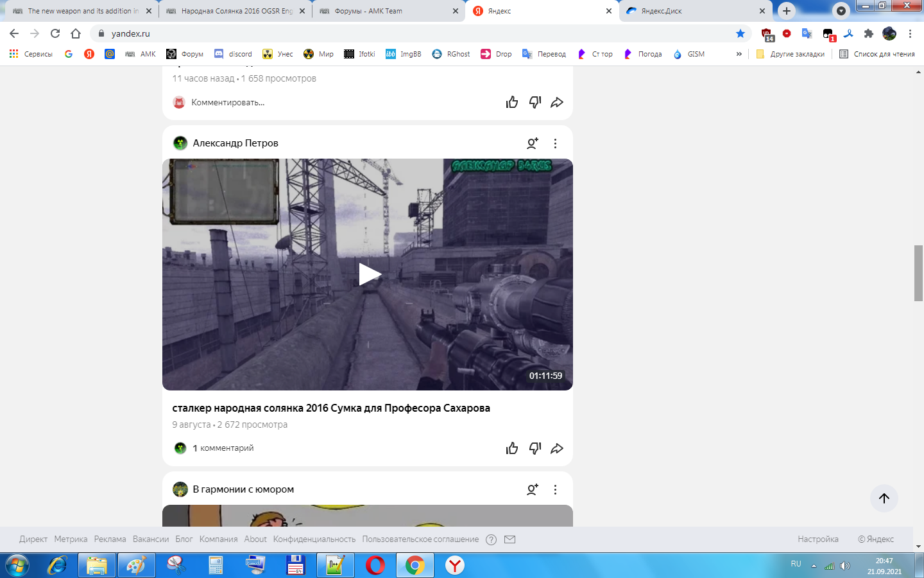Open a new browser tab

point(787,11)
